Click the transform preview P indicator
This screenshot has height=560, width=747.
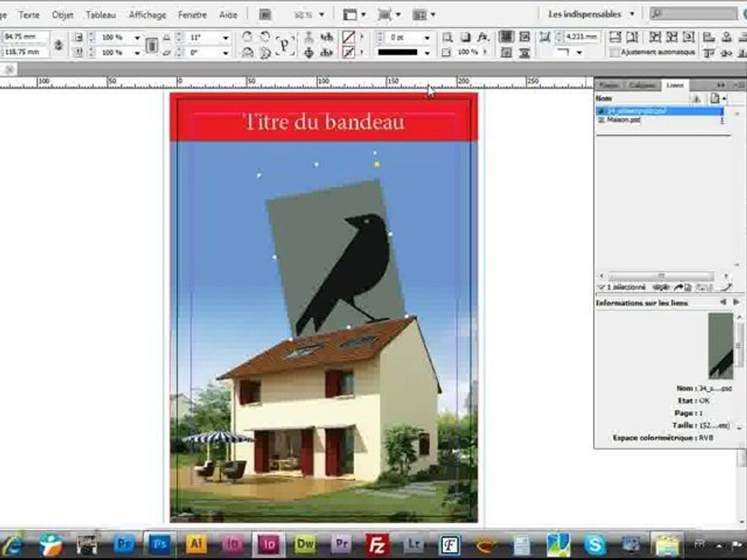[285, 45]
